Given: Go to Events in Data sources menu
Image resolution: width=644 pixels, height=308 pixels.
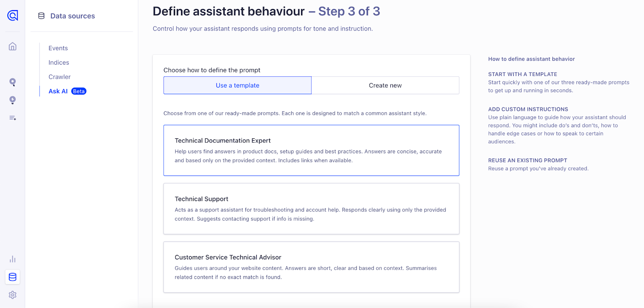Looking at the screenshot, I should [58, 48].
